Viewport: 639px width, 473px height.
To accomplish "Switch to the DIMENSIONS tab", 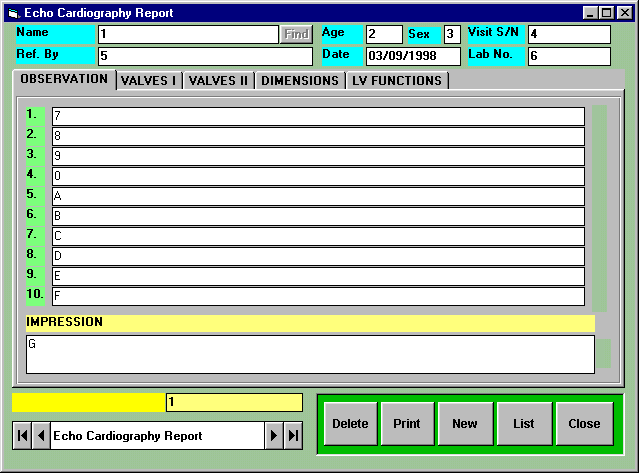I will click(x=300, y=81).
